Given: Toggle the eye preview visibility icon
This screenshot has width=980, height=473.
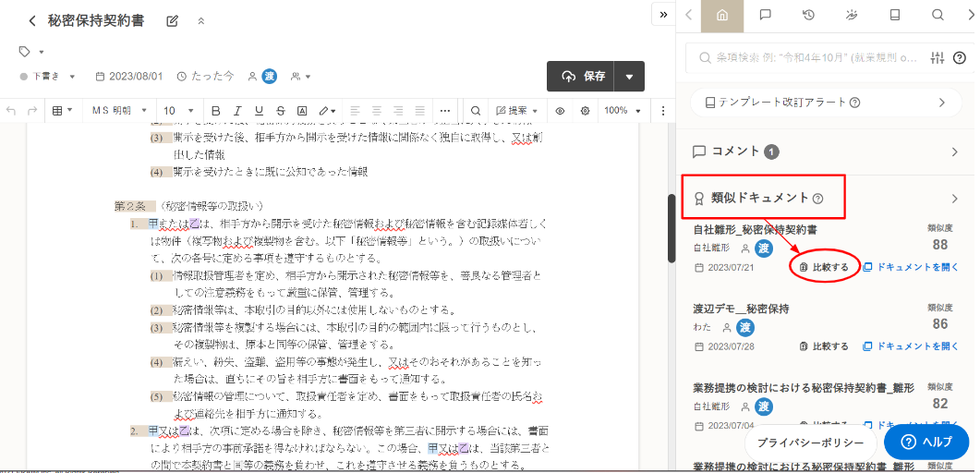Looking at the screenshot, I should pos(560,111).
